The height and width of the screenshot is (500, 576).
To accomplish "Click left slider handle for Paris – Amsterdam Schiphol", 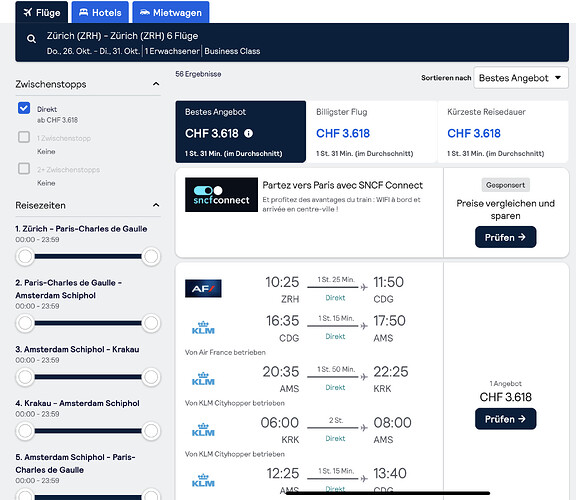I will (25, 323).
